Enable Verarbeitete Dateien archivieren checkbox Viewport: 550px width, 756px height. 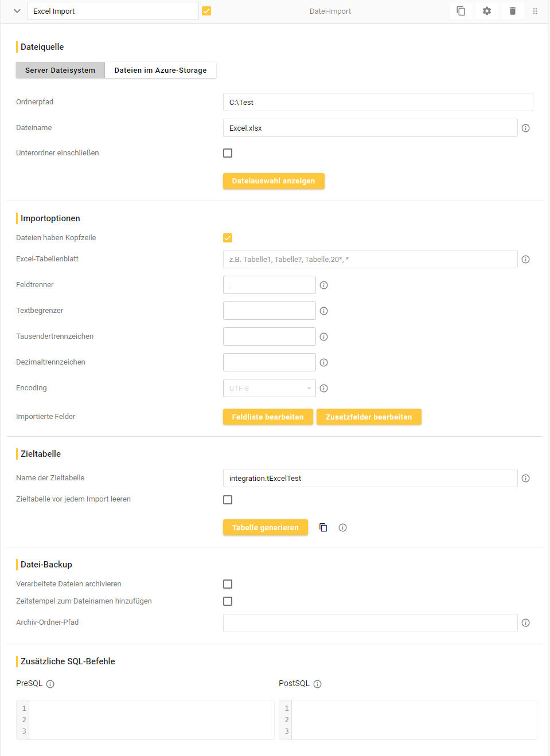tap(228, 584)
